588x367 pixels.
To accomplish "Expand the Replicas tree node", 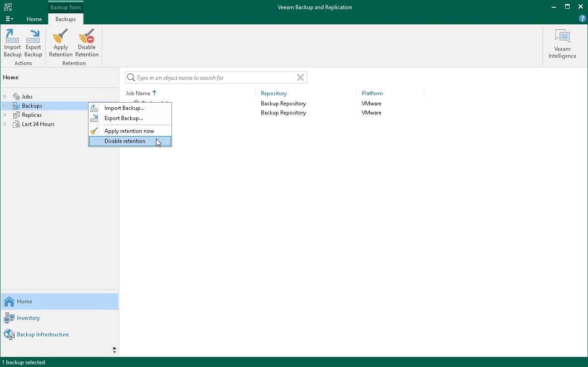I will tap(5, 115).
